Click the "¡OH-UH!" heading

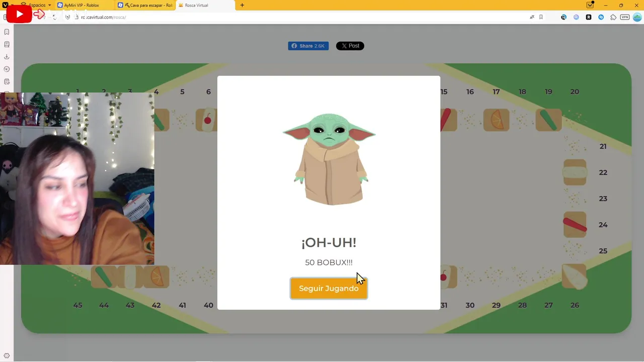click(x=329, y=242)
